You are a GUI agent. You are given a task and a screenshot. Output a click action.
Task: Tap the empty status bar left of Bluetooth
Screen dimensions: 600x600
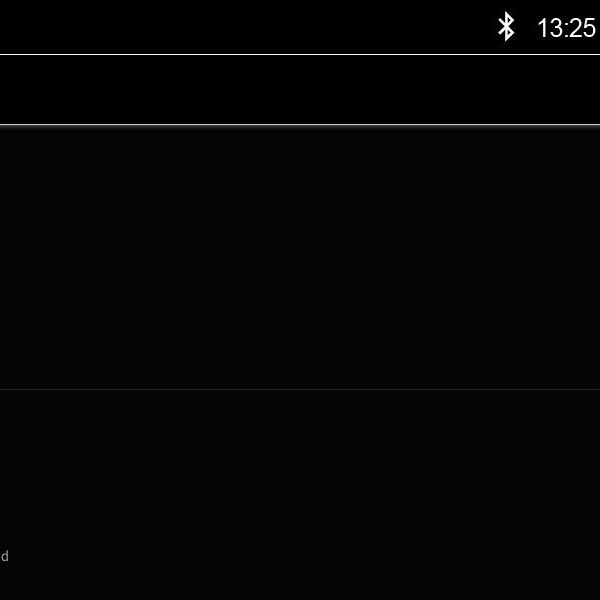[x=247, y=27]
